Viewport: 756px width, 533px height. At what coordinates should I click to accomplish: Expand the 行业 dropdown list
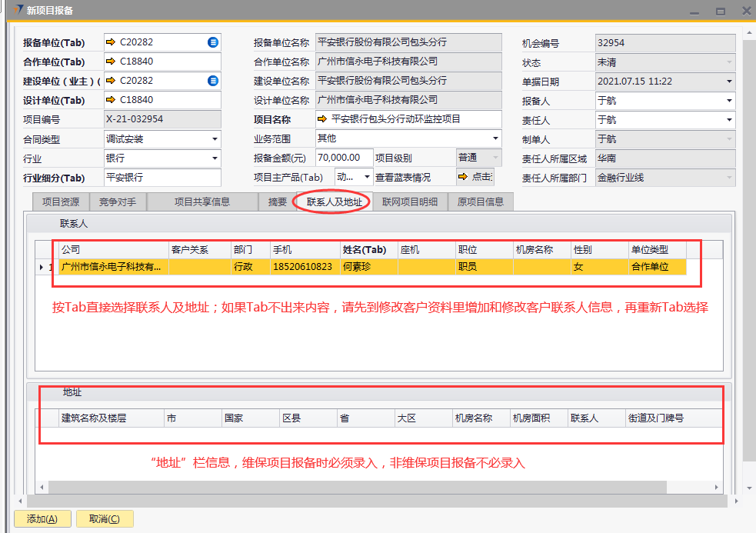[x=215, y=158]
